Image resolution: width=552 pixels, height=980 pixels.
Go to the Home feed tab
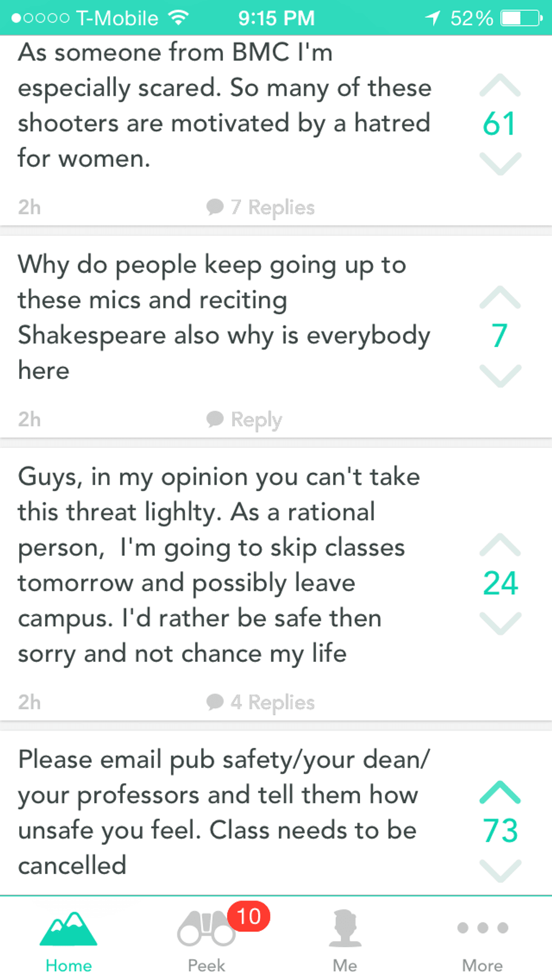point(69,938)
